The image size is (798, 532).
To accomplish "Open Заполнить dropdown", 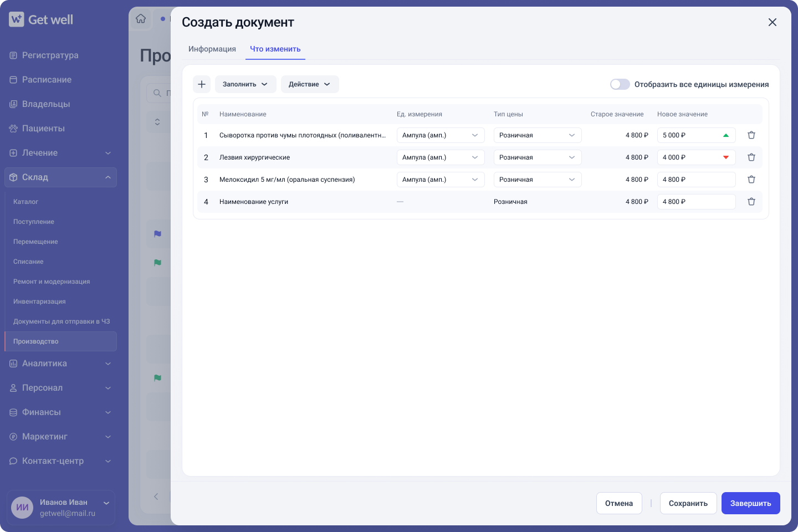I will point(245,84).
